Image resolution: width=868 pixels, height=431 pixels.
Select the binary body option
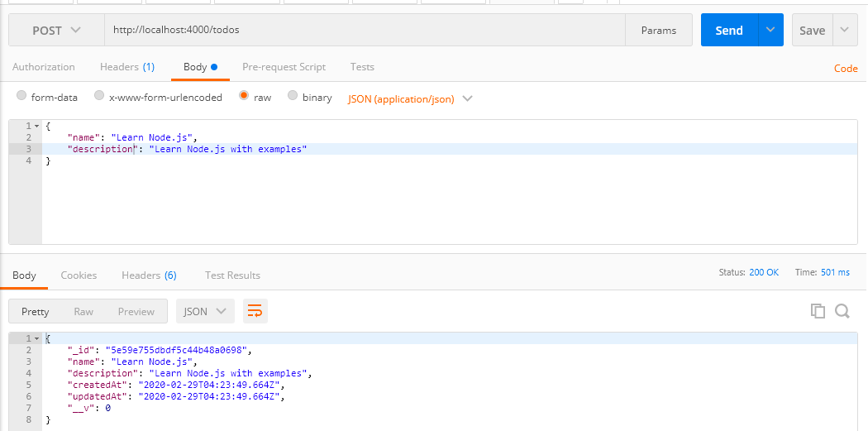[x=293, y=95]
